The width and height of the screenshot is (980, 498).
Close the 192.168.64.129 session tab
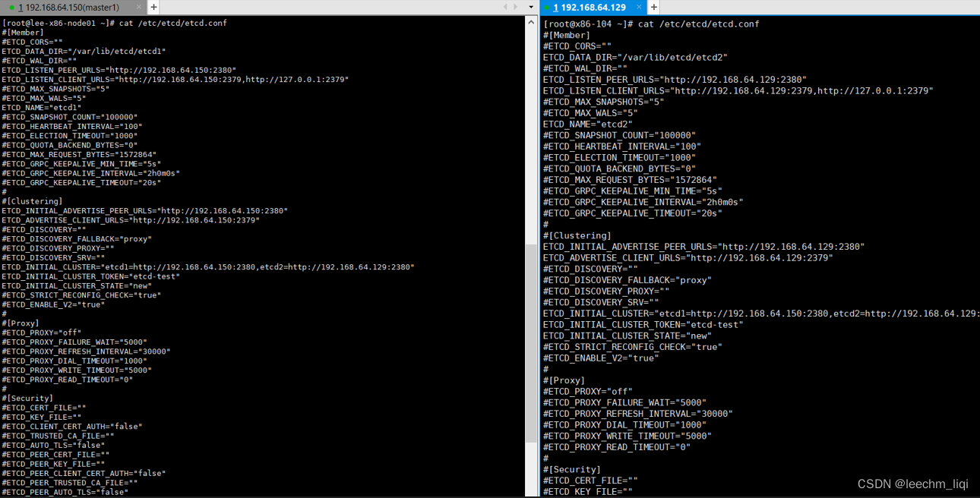click(639, 7)
